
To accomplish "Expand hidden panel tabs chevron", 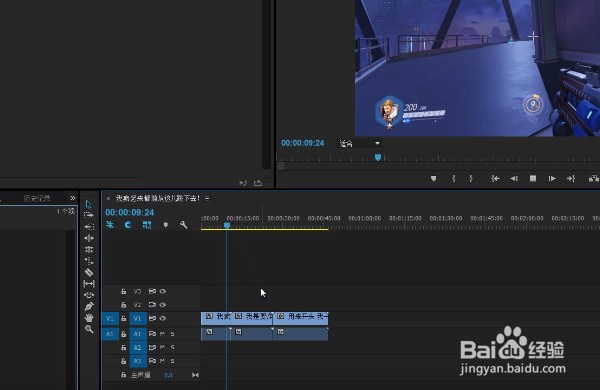I will point(73,198).
